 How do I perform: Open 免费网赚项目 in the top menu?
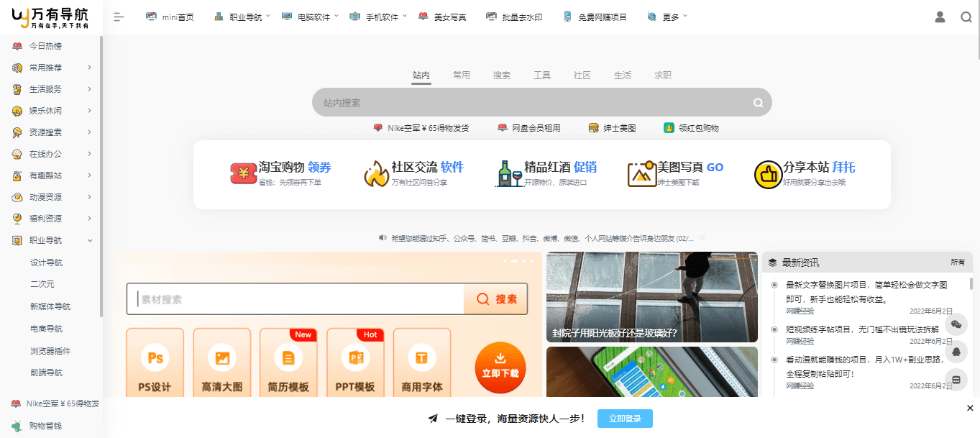point(595,17)
